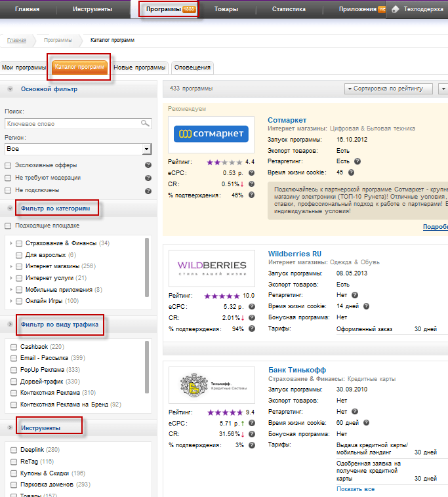The image size is (448, 497).
Task: Click the traffic type list scrollbar
Action: click(147, 367)
